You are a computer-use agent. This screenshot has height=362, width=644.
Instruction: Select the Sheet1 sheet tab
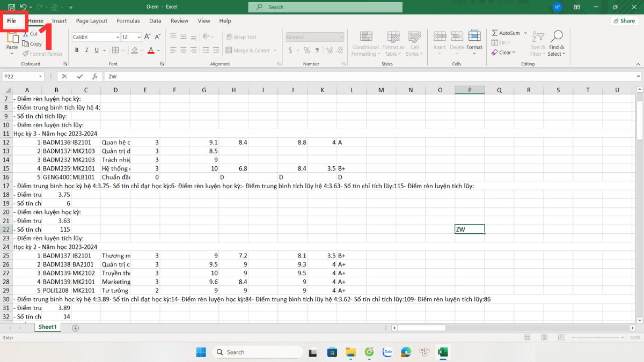[47, 327]
